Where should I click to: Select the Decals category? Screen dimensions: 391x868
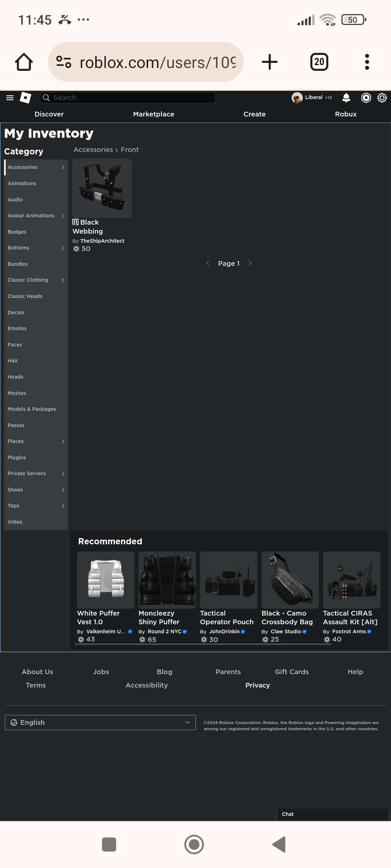point(36,313)
